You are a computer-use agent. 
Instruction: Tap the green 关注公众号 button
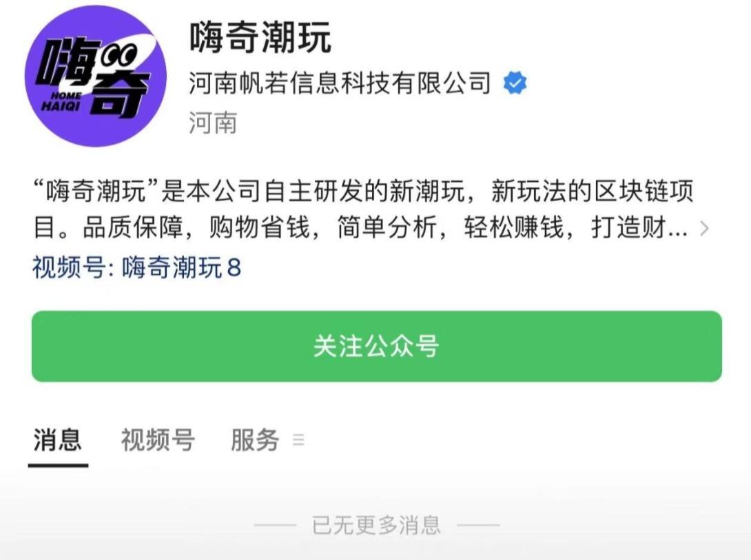tap(376, 346)
